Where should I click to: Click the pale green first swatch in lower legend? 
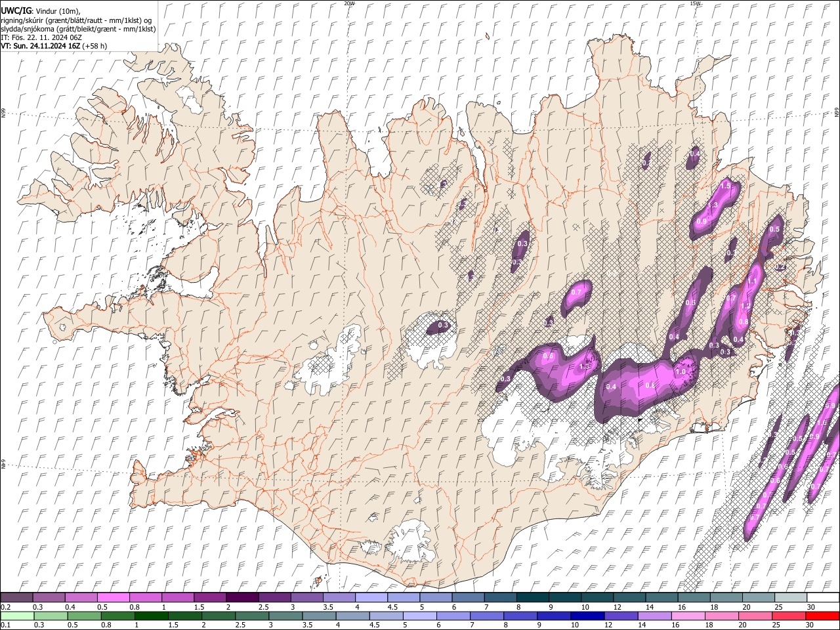[17, 616]
